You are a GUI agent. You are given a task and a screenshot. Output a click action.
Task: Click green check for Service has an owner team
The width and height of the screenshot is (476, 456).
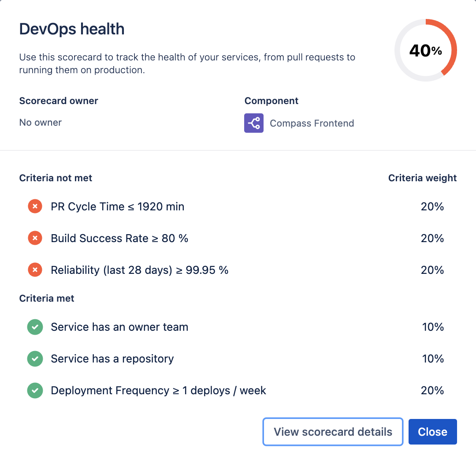35,327
